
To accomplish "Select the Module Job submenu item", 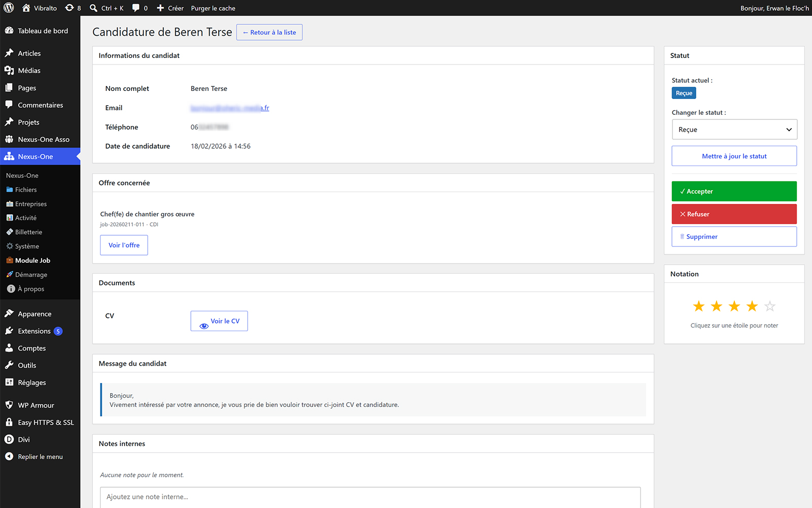I will point(32,261).
